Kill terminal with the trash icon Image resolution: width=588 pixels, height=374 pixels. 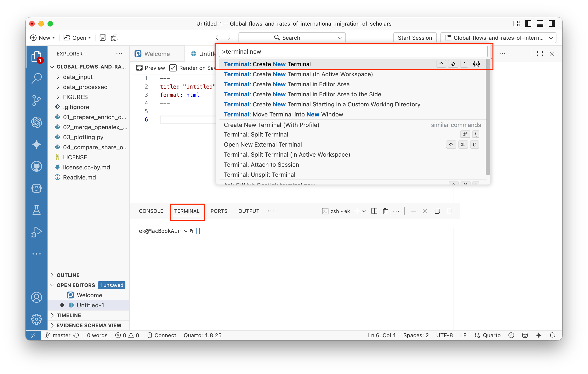(x=385, y=211)
